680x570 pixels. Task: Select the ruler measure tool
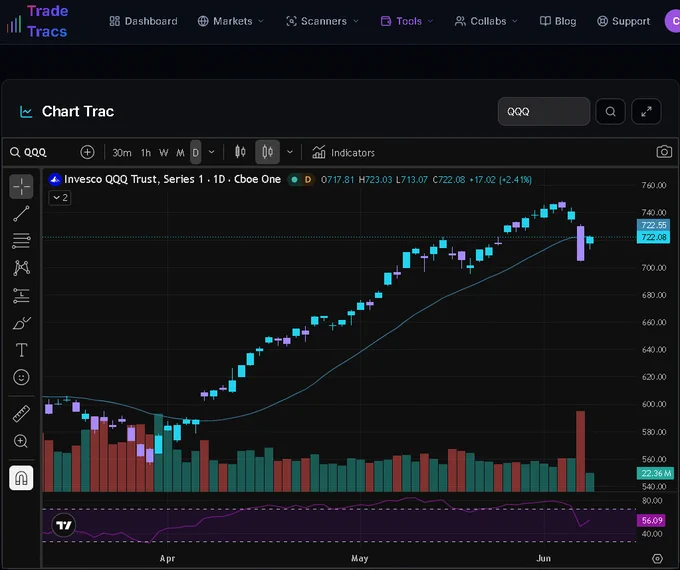[x=21, y=414]
